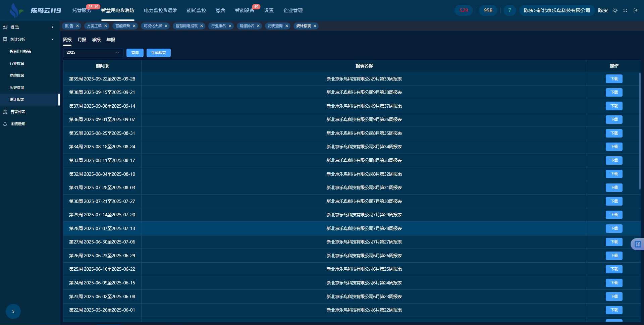644x325 pixels.
Task: Click the 乐鸟云119 logo
Action: pyautogui.click(x=35, y=10)
